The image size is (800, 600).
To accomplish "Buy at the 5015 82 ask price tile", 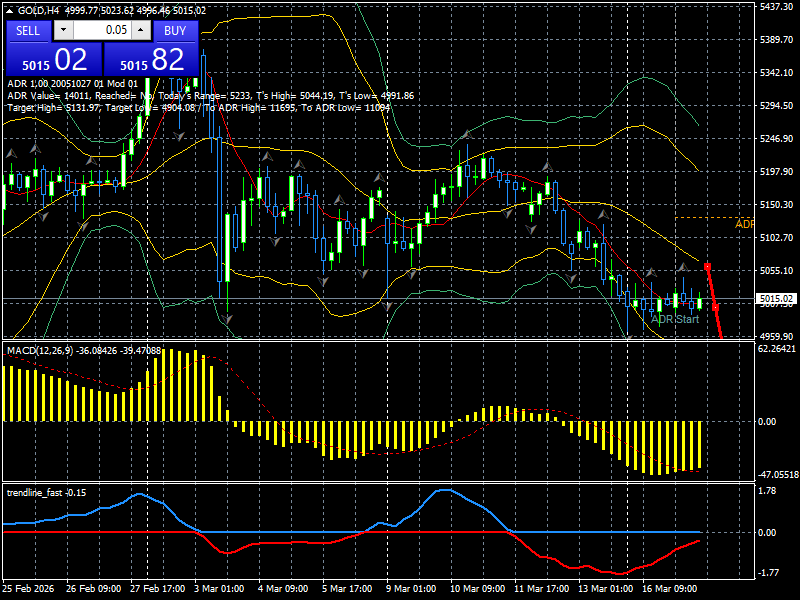I will (x=151, y=59).
